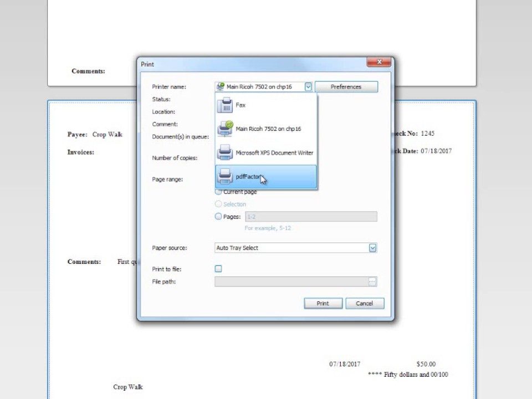Choose 'Microsoft XPS Document Writer' entry text
This screenshot has height=399, width=532.
274,153
